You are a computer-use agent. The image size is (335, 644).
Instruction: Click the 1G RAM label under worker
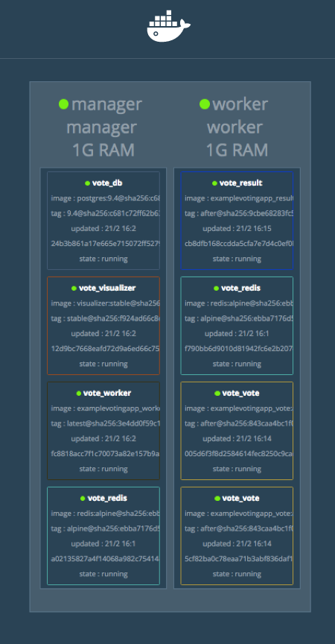(x=237, y=150)
